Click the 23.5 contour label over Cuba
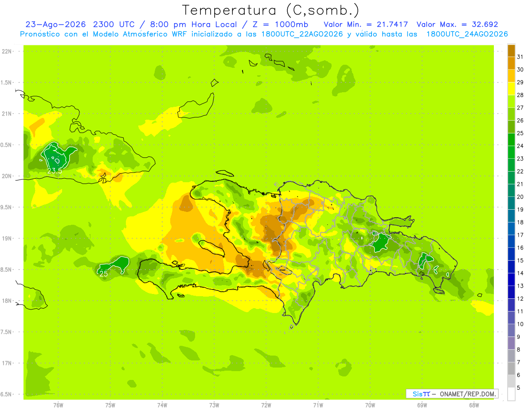 coord(55,171)
